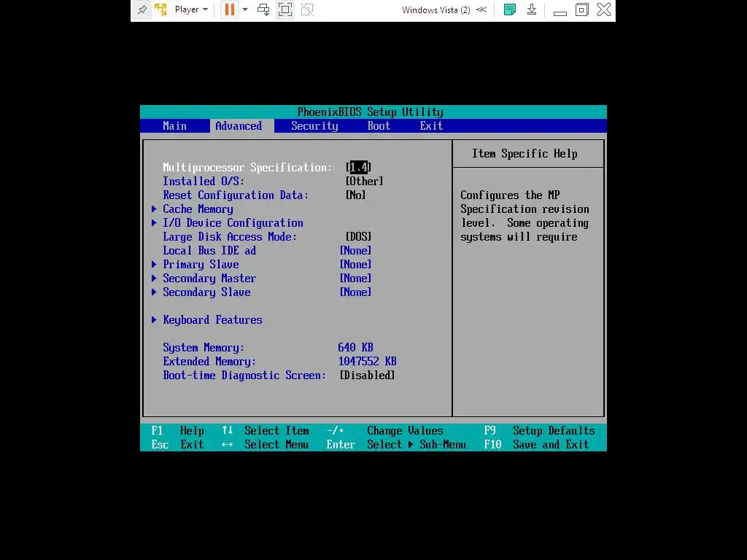Click the Secondary Master [None] value
This screenshot has width=747, height=560.
coord(355,278)
